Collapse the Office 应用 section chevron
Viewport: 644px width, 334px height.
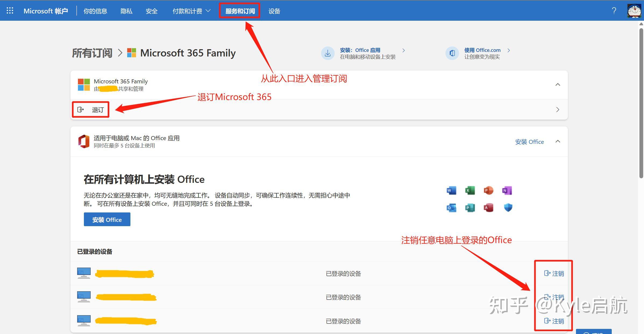coord(558,141)
